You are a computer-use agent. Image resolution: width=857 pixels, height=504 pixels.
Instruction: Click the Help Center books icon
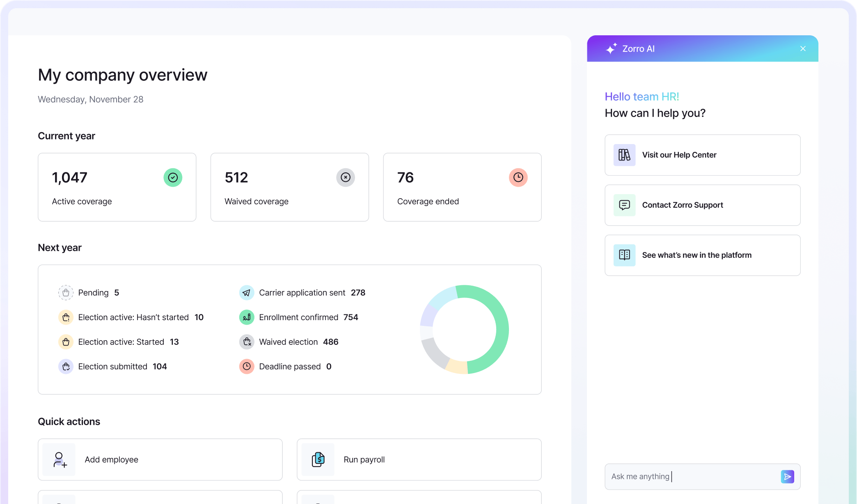click(x=624, y=155)
